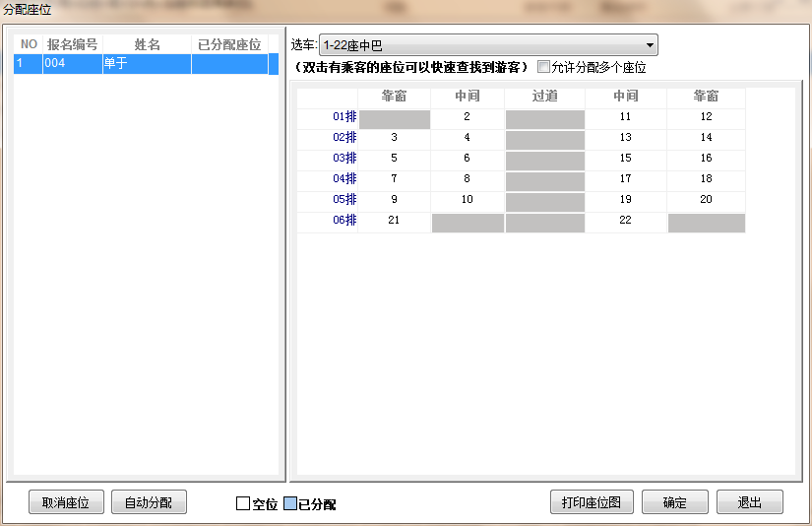Click the 姓名 column header
Image resolution: width=812 pixels, height=526 pixels.
click(x=147, y=44)
